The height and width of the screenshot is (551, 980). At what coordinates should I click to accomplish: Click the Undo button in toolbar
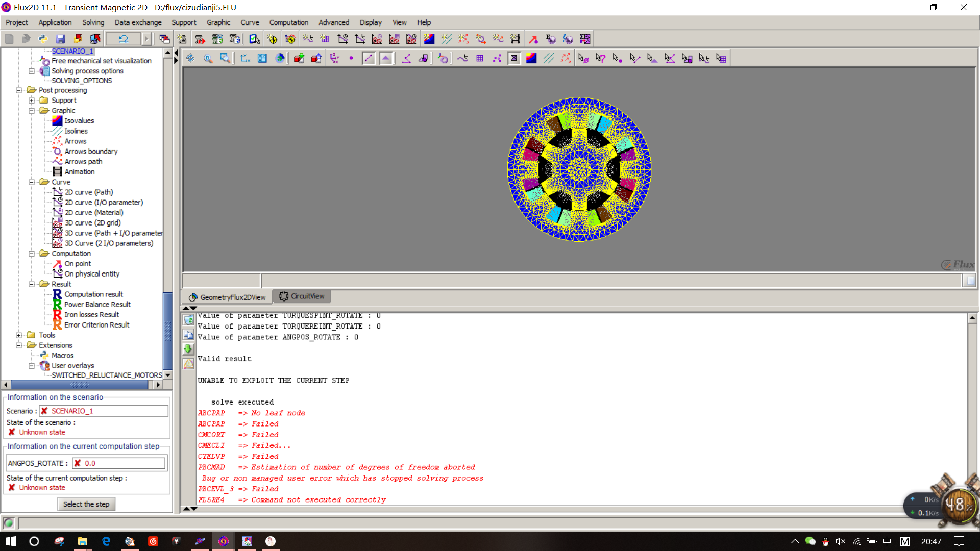pyautogui.click(x=124, y=39)
